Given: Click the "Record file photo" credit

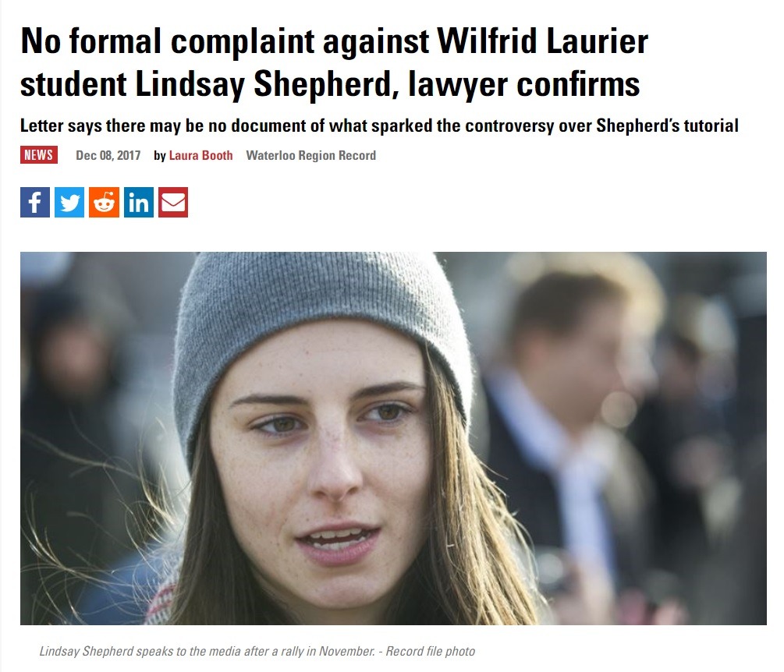Looking at the screenshot, I should (431, 651).
